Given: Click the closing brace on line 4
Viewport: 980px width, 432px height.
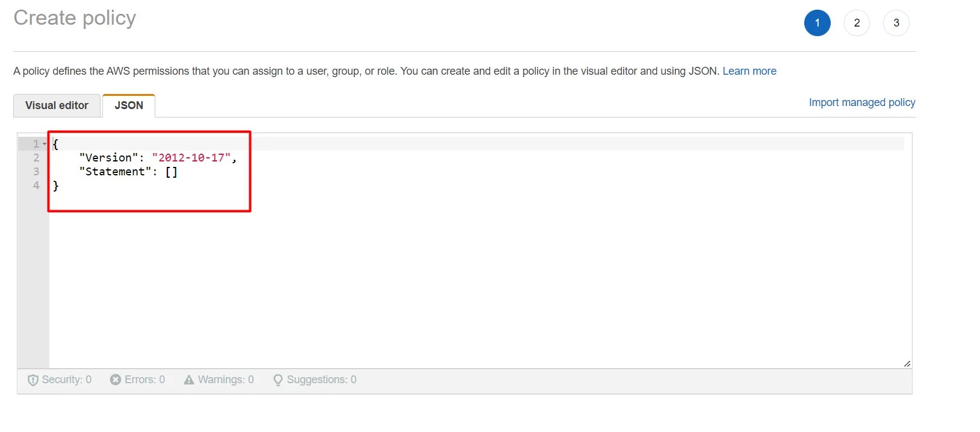Looking at the screenshot, I should [x=55, y=186].
